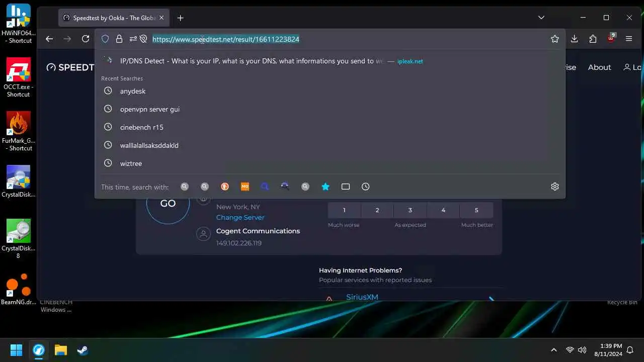Viewport: 644px width, 362px height.
Task: Choose recent search cinebench r15
Action: point(330,127)
